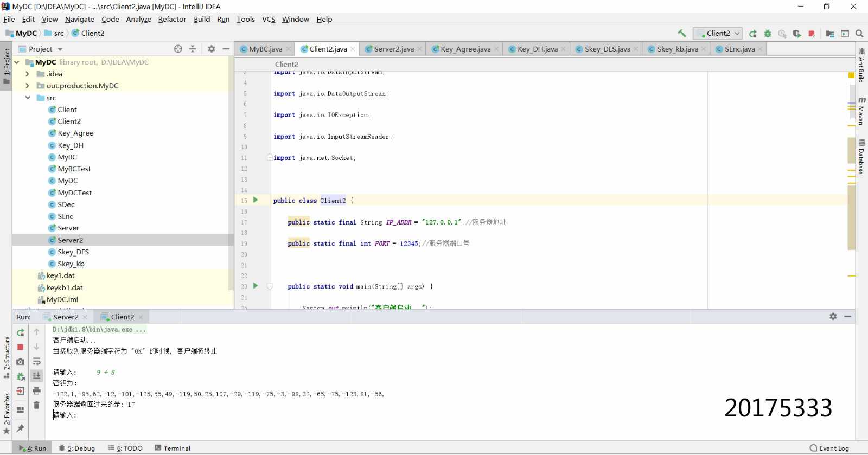Run Client2 with coverage
Viewport: 868px width, 455px height.
tap(797, 34)
